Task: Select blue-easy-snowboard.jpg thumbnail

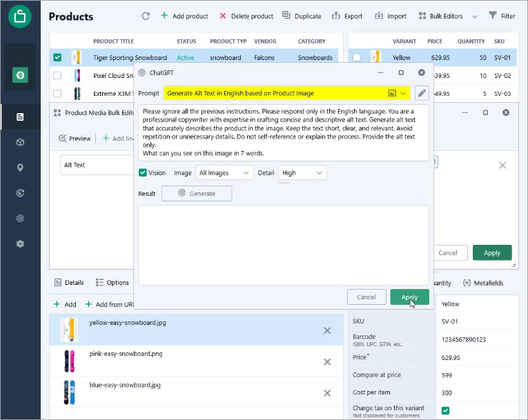Action: tap(70, 392)
